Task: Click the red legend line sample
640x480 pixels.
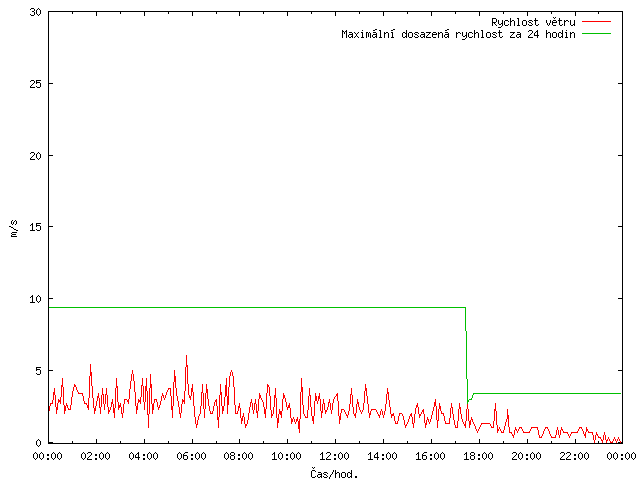Action: point(596,21)
